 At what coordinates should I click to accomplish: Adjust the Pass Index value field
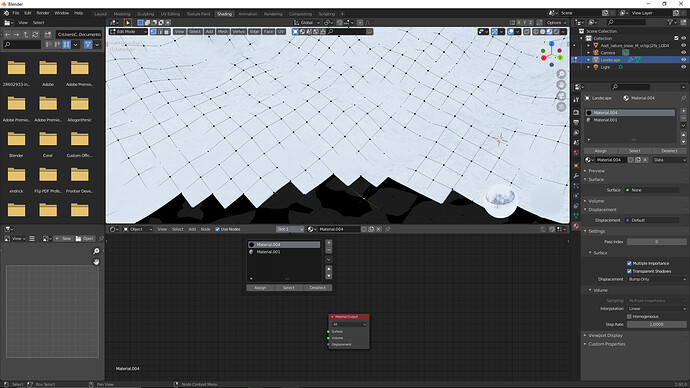tap(657, 242)
